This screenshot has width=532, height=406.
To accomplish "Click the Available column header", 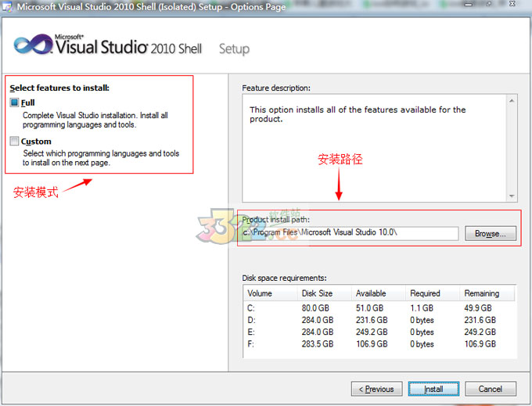I will click(379, 293).
